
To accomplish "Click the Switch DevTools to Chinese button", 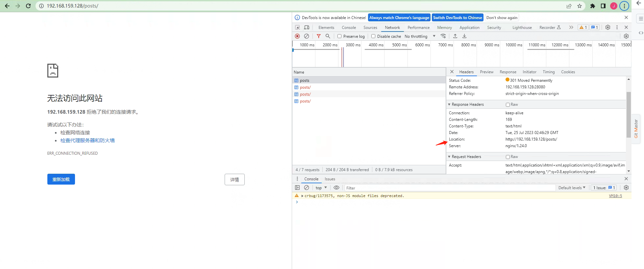I will click(x=457, y=18).
